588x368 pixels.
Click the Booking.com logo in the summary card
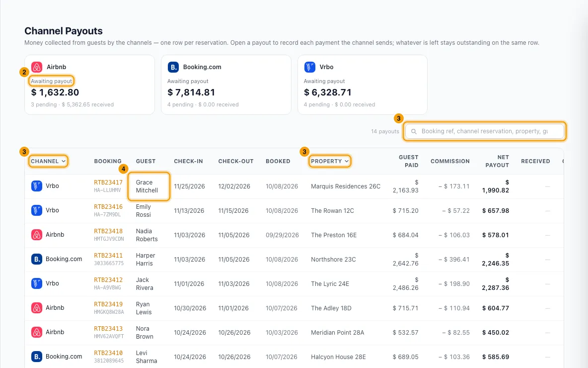(x=173, y=67)
